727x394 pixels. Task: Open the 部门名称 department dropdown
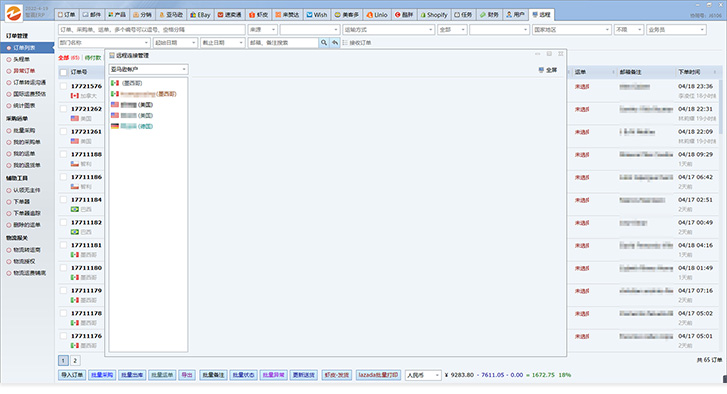tap(104, 43)
